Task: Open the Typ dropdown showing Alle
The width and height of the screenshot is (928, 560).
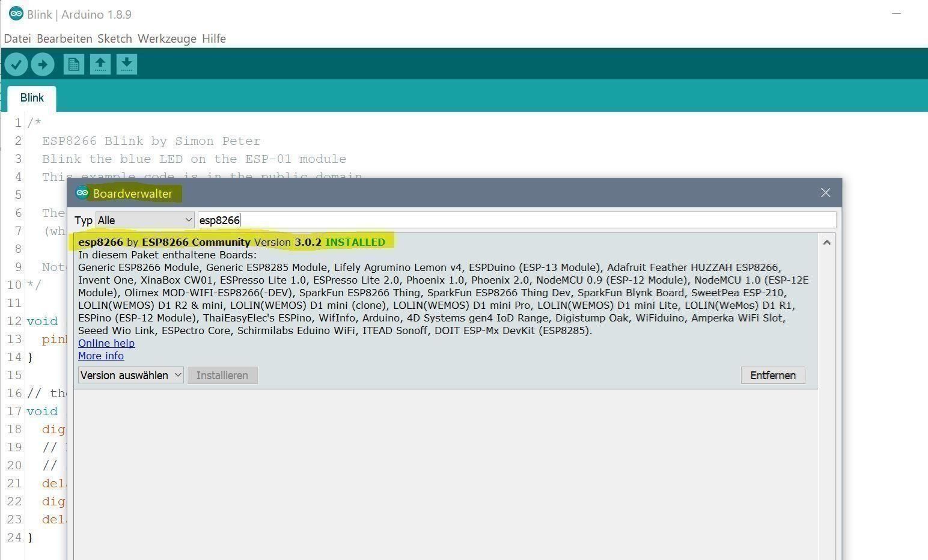Action: (x=145, y=220)
